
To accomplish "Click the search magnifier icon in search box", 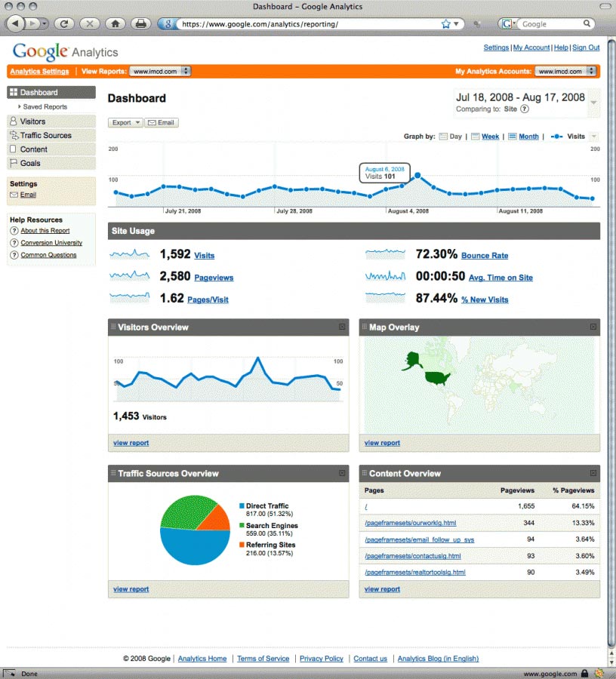I will (x=587, y=23).
